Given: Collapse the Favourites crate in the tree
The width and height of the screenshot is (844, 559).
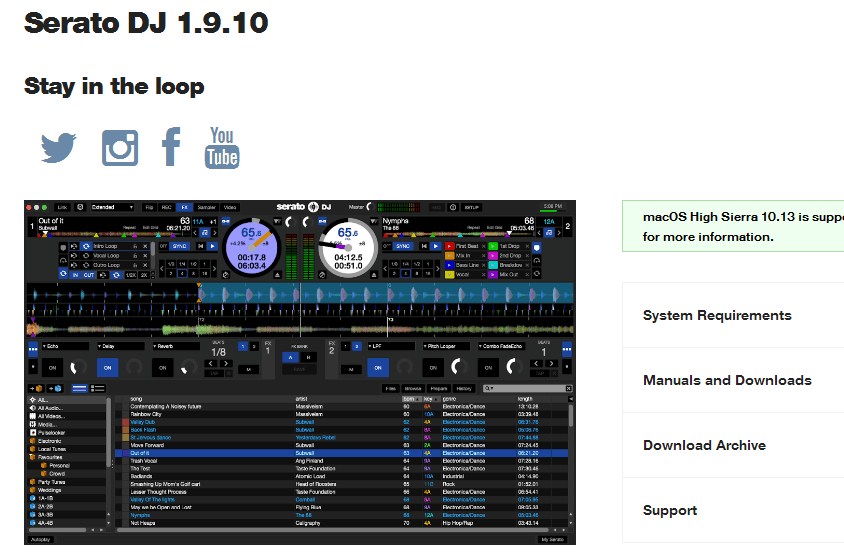Looking at the screenshot, I should (x=32, y=457).
